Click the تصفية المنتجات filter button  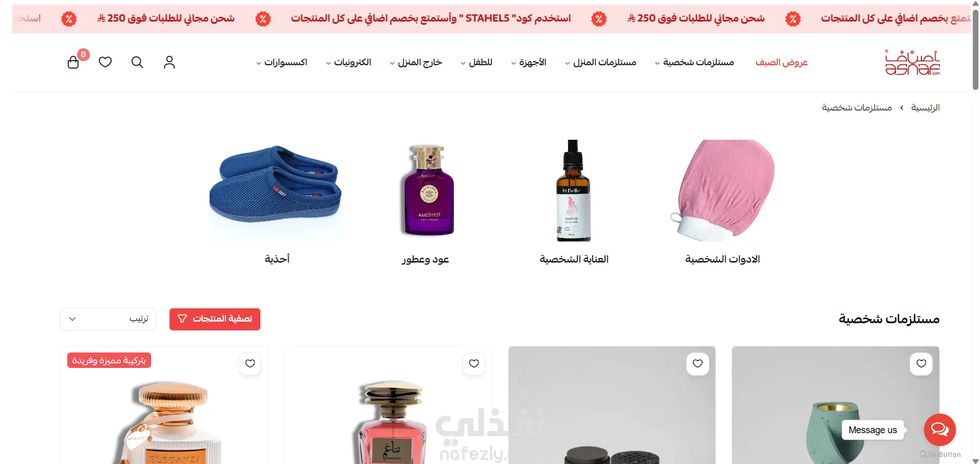pos(215,319)
